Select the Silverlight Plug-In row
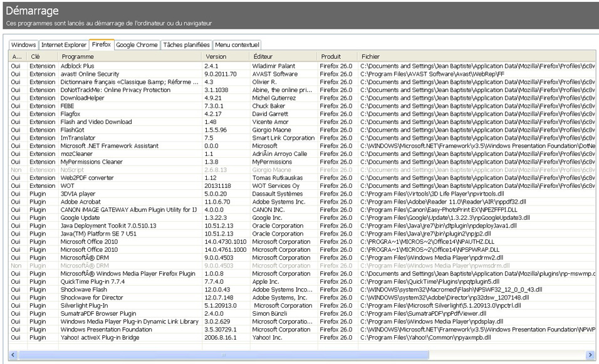599x364 pixels. coord(302,306)
